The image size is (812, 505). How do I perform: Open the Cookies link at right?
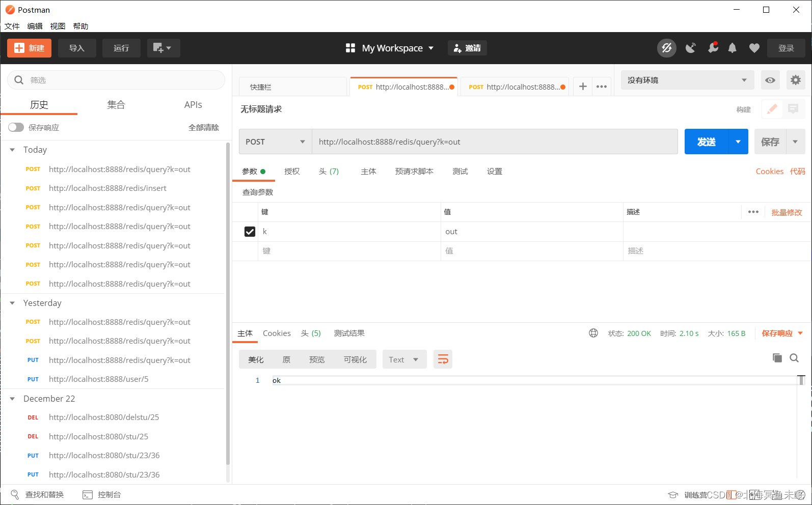click(769, 172)
